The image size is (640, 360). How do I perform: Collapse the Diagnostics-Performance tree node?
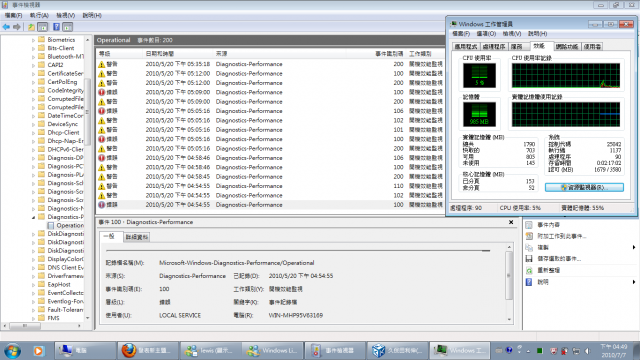[33, 217]
